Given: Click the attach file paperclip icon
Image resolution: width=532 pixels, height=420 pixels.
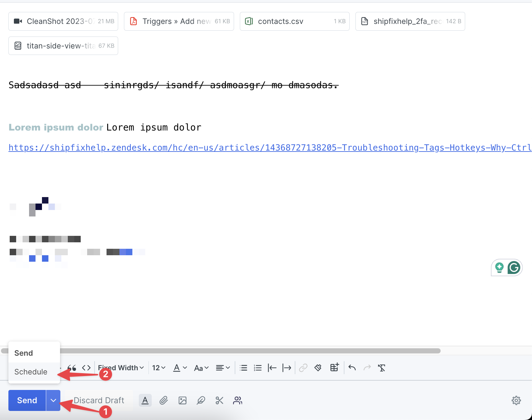Looking at the screenshot, I should coord(164,401).
